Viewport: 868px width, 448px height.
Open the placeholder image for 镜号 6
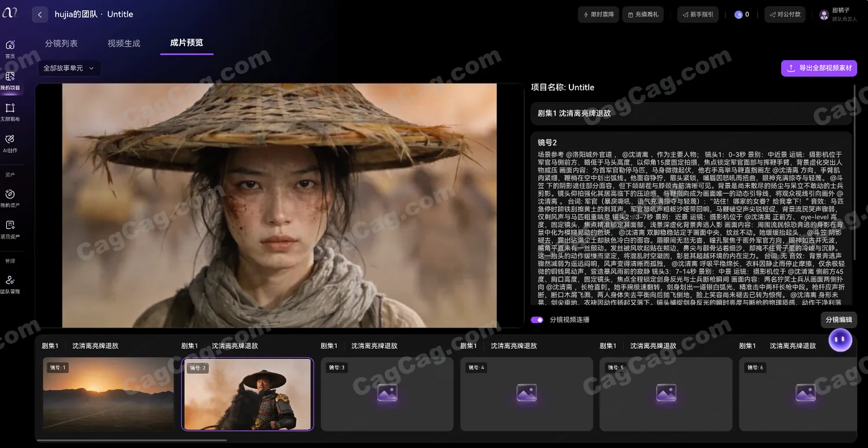click(x=806, y=393)
